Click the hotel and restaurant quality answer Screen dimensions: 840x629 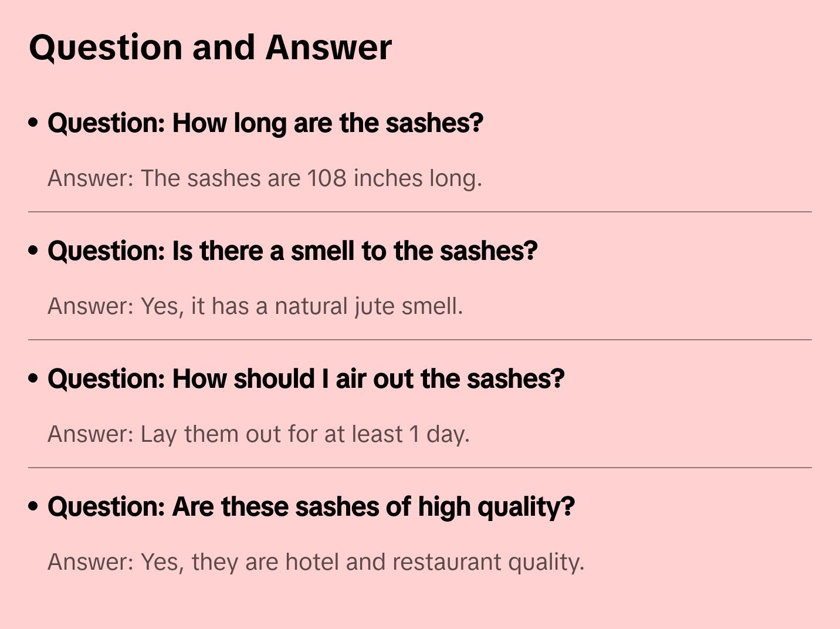[316, 562]
